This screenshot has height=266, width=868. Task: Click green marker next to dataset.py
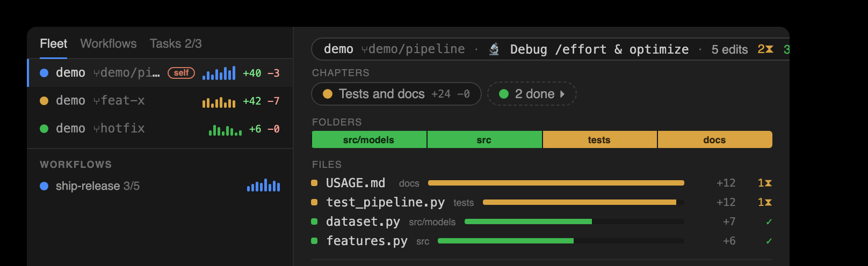click(314, 221)
